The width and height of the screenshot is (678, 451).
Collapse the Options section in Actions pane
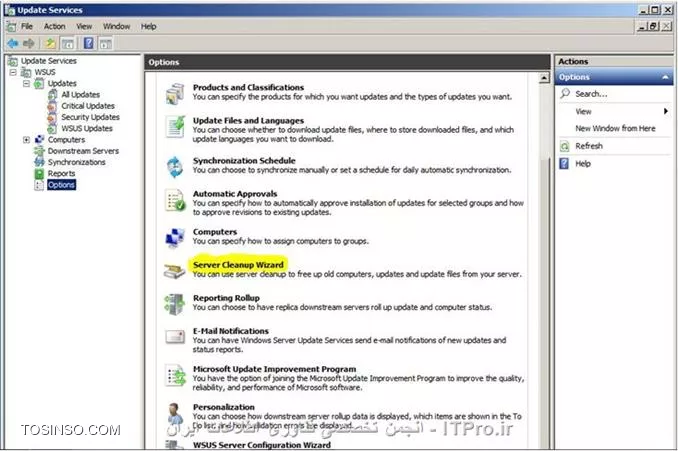[x=665, y=77]
